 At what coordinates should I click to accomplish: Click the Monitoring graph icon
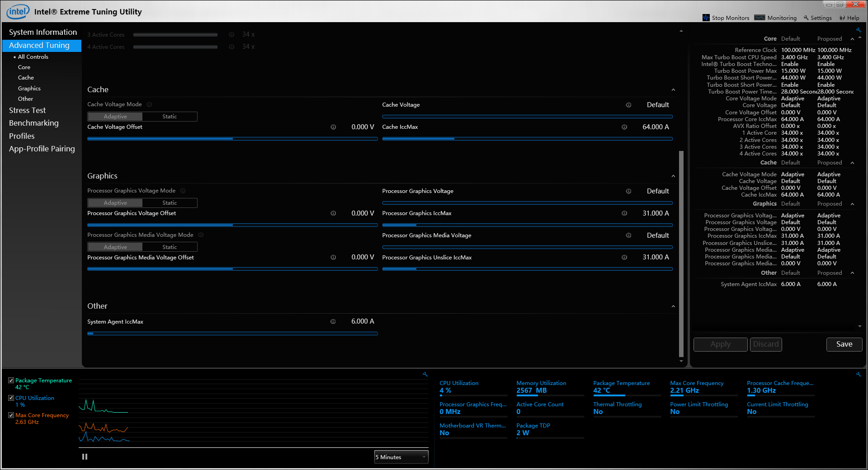[760, 18]
